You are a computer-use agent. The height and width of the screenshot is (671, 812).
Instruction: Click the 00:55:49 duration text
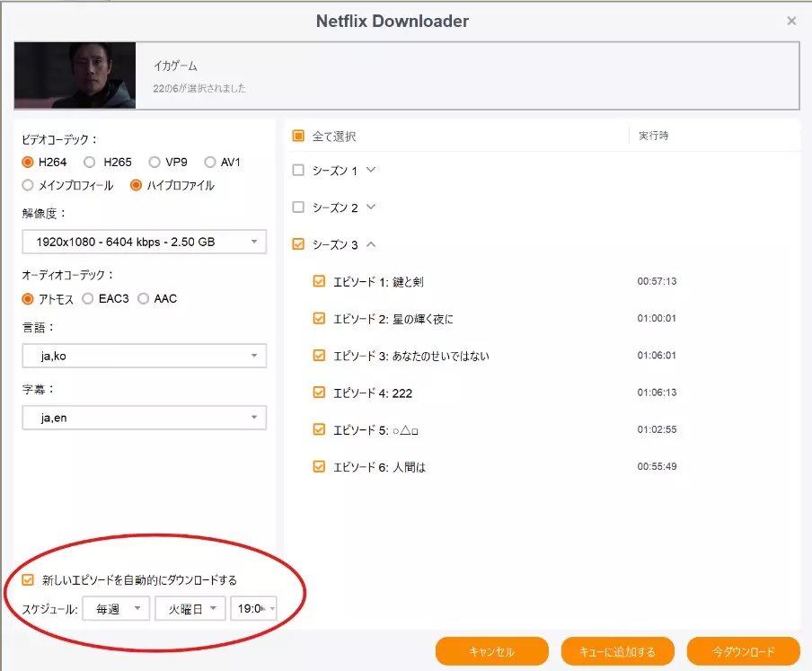click(657, 466)
